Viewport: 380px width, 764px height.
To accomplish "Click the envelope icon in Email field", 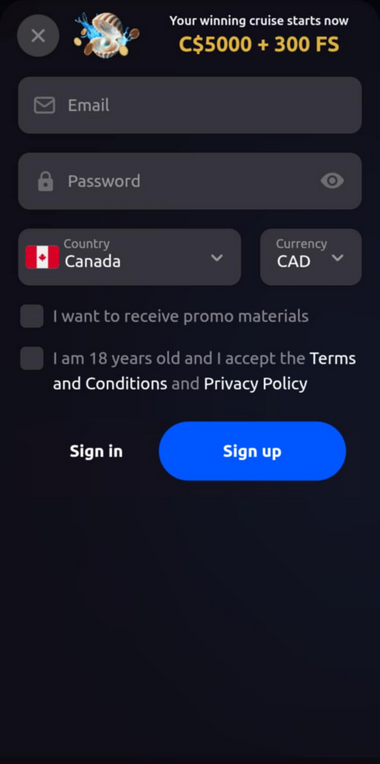I will pyautogui.click(x=44, y=105).
